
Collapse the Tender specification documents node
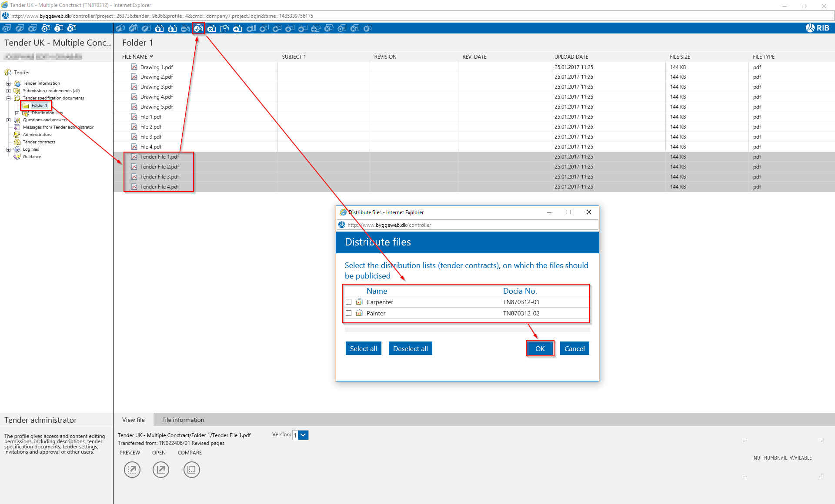(x=8, y=98)
